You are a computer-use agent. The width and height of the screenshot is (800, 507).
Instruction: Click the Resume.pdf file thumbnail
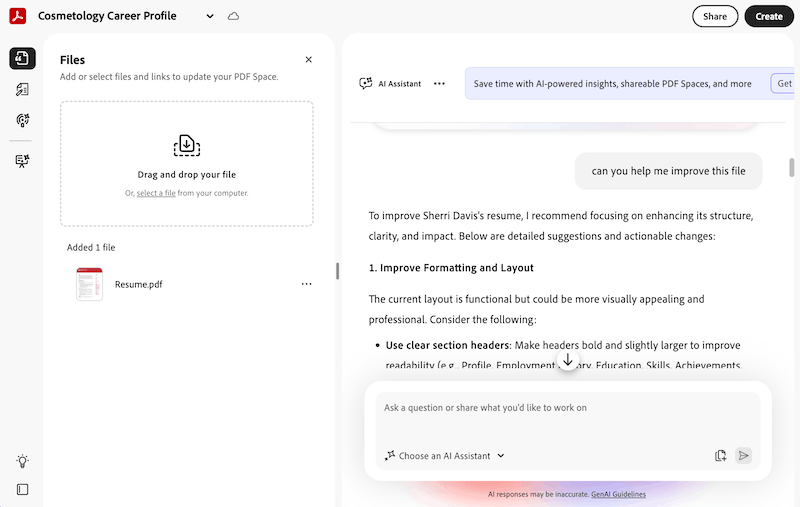tap(89, 284)
